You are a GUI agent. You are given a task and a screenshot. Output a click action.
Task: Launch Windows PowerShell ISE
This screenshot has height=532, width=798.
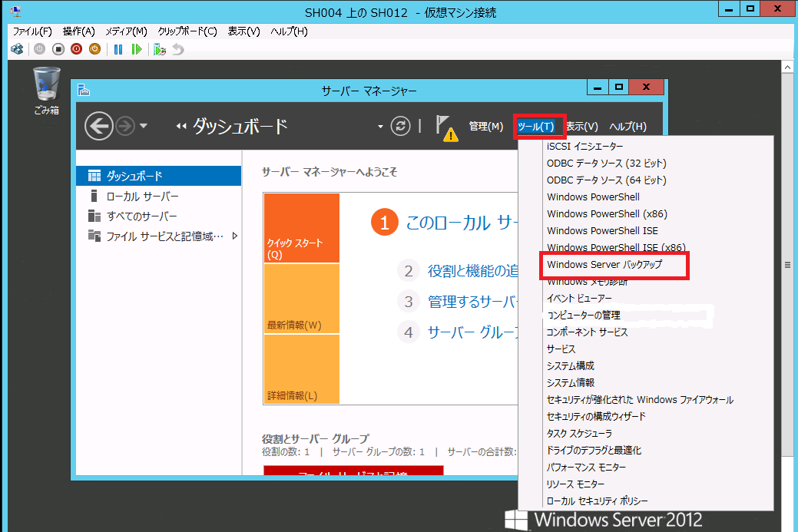602,230
